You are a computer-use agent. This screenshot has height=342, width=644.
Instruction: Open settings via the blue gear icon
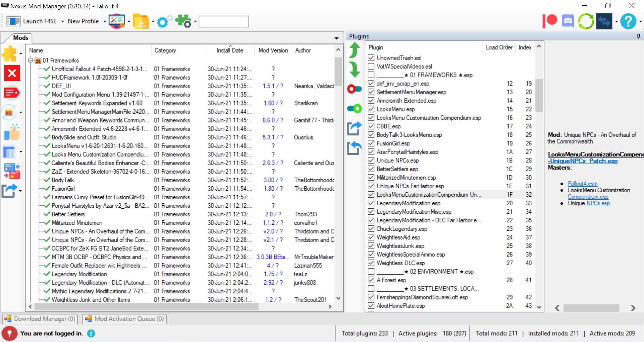[x=163, y=21]
